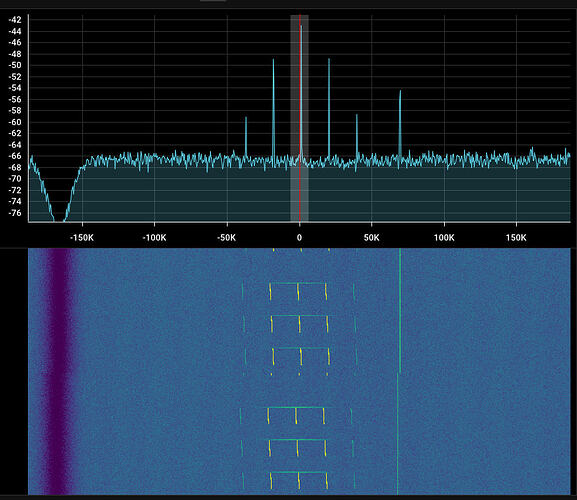Click the red tuning line at center frequency
The image size is (577, 500).
pos(300,118)
